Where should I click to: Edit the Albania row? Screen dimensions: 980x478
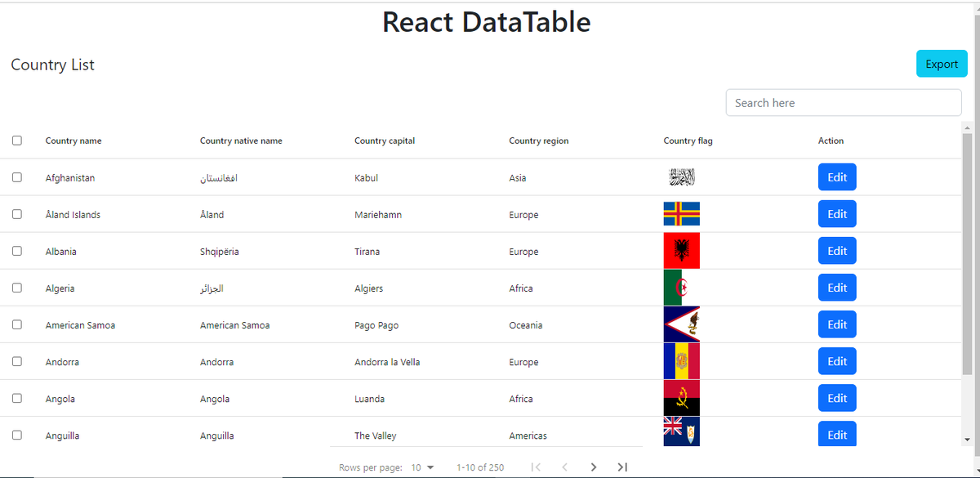coord(837,251)
